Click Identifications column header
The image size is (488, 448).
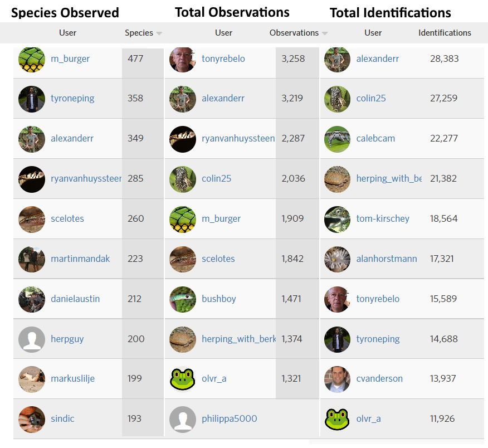tap(445, 33)
